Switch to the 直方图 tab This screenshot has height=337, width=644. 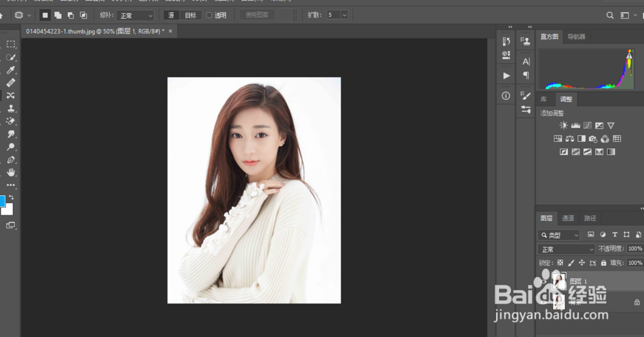point(549,37)
